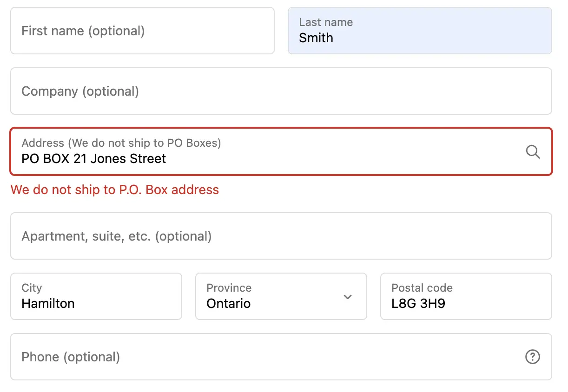
Task: Click the First name optional field
Action: (142, 31)
